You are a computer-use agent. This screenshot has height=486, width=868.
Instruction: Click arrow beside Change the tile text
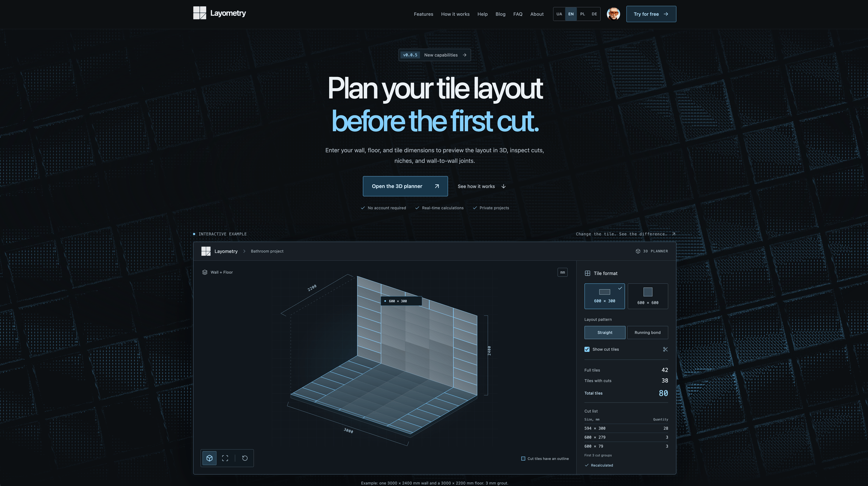[x=673, y=234]
